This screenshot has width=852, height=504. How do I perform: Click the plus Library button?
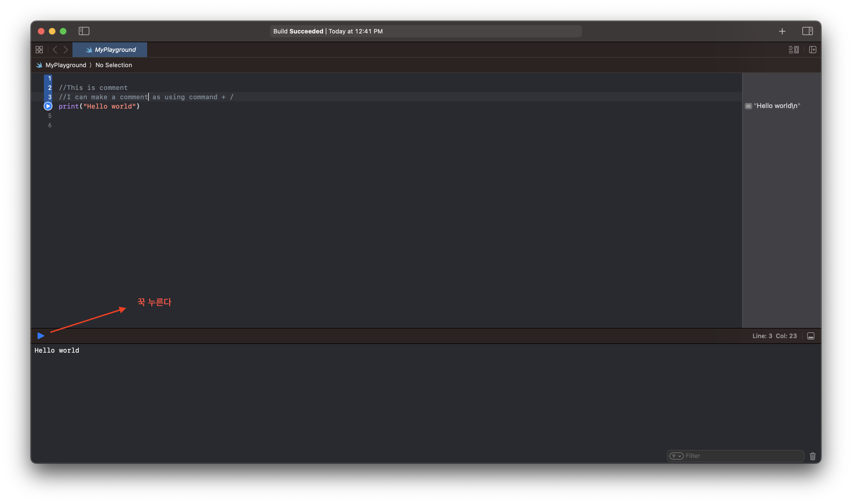click(782, 31)
